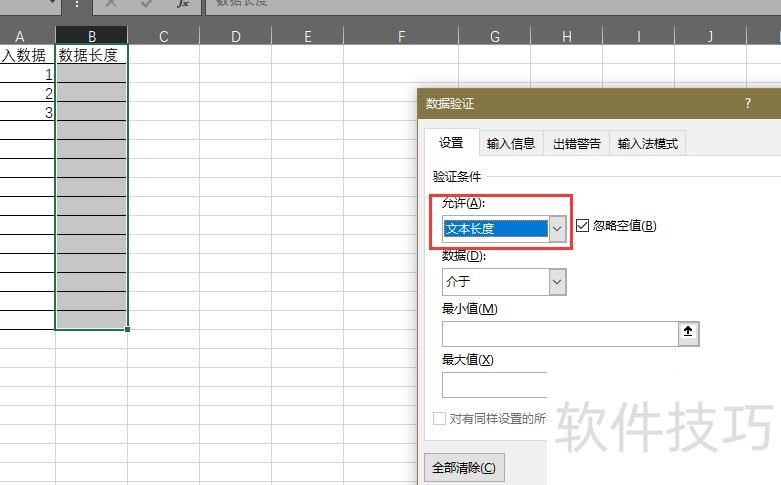Click the ? help icon in 数据验证 dialog

[747, 103]
